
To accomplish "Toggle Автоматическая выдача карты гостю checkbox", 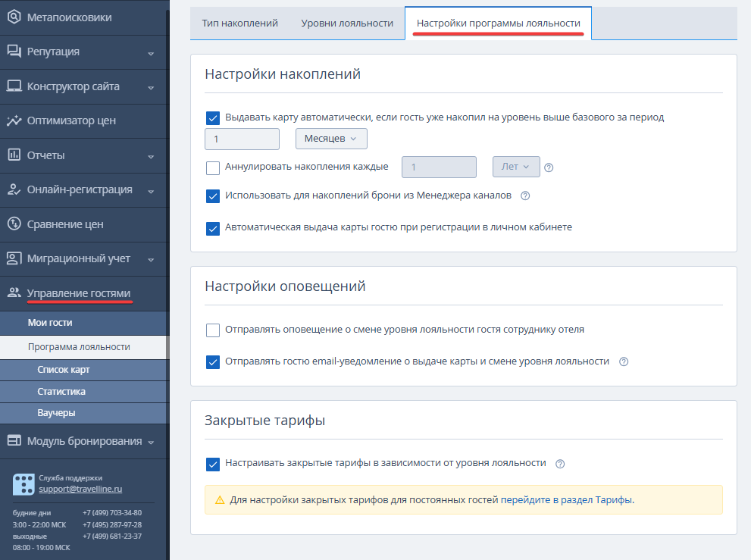I will pyautogui.click(x=213, y=229).
